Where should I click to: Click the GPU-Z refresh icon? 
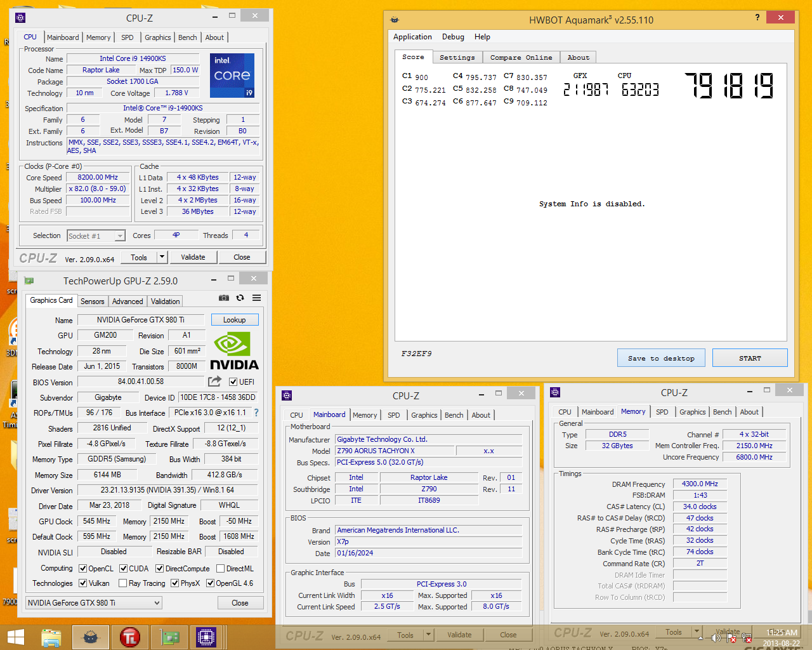click(240, 298)
